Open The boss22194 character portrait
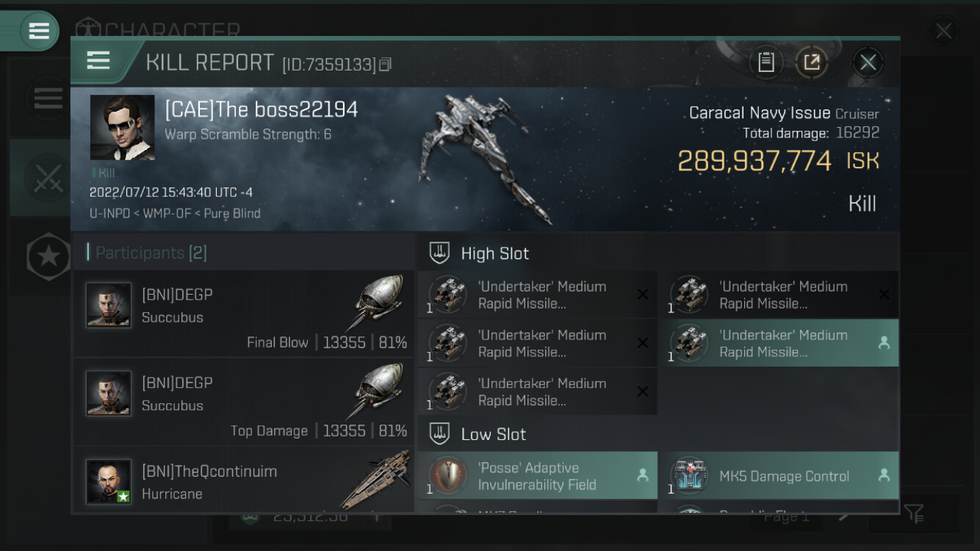Screen dimensions: 980x551 coord(122,127)
